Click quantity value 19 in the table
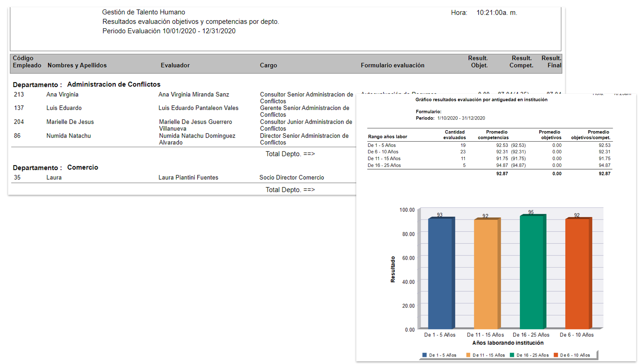Viewport: 644px width, 364px height. 463,145
